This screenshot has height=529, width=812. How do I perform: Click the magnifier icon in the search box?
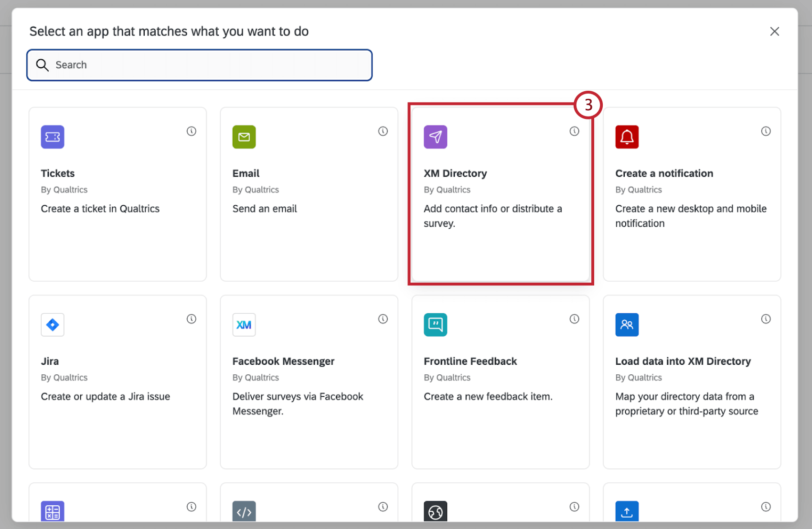click(x=43, y=65)
